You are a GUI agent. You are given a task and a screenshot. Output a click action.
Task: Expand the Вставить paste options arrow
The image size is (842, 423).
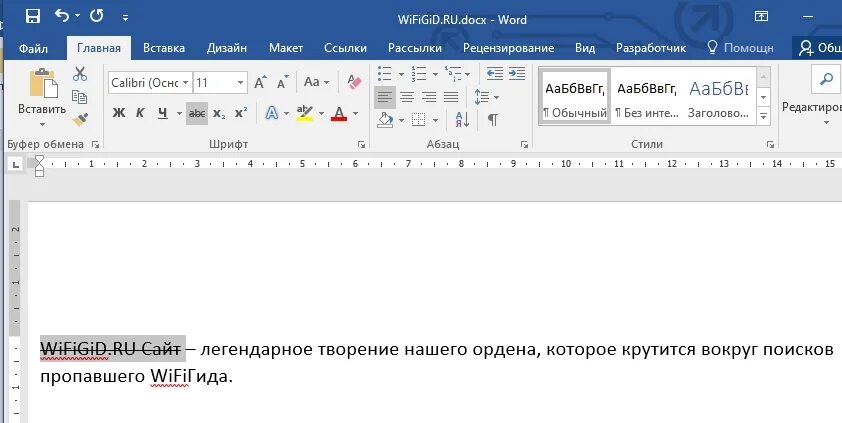click(42, 124)
